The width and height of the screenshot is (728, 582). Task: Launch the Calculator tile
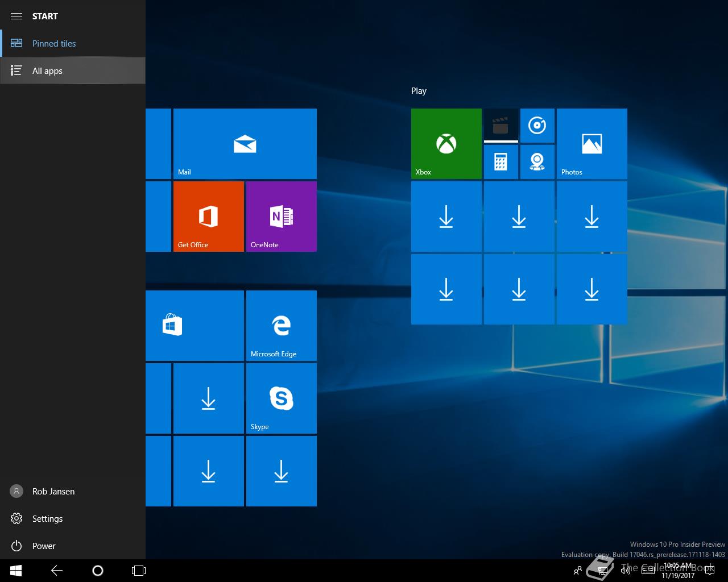[x=501, y=162]
